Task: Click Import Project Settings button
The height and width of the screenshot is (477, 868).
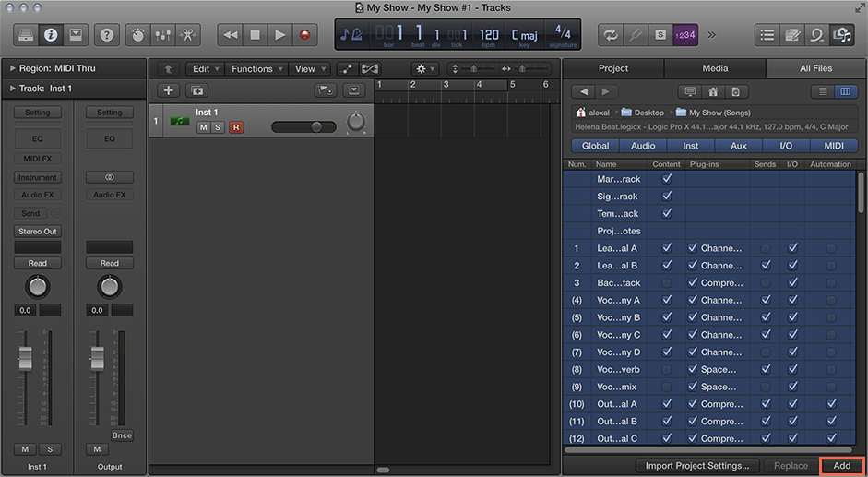Action: (697, 465)
